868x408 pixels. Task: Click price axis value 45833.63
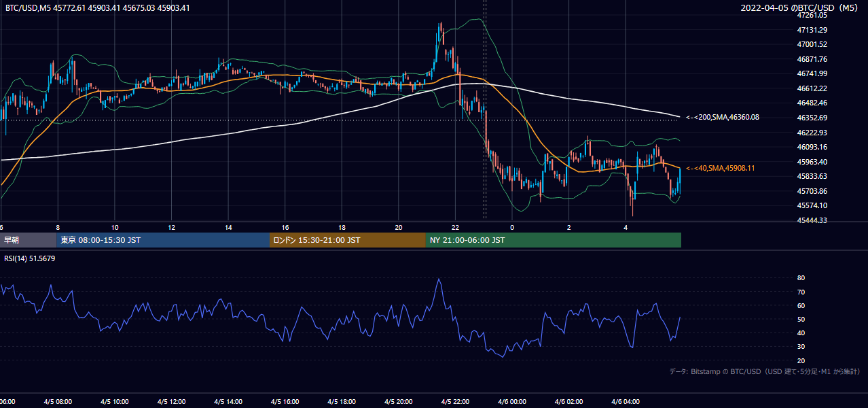pyautogui.click(x=812, y=176)
